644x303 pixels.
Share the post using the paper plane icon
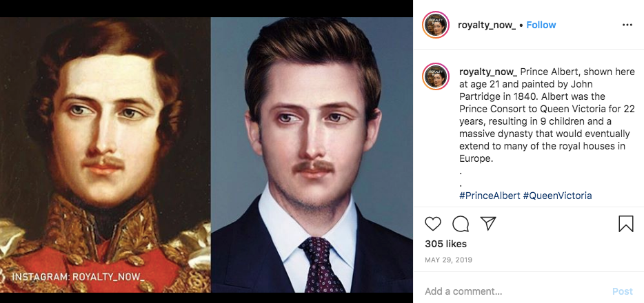[x=488, y=224]
